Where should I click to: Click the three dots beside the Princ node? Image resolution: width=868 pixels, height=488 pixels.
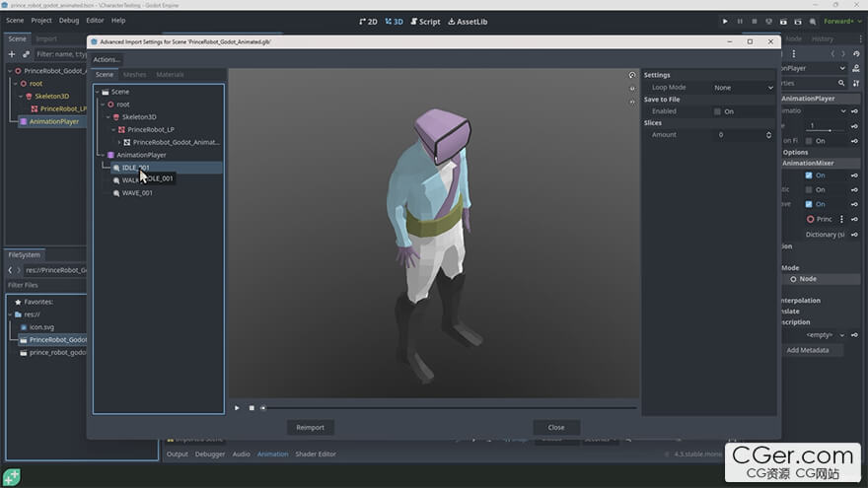tap(841, 219)
